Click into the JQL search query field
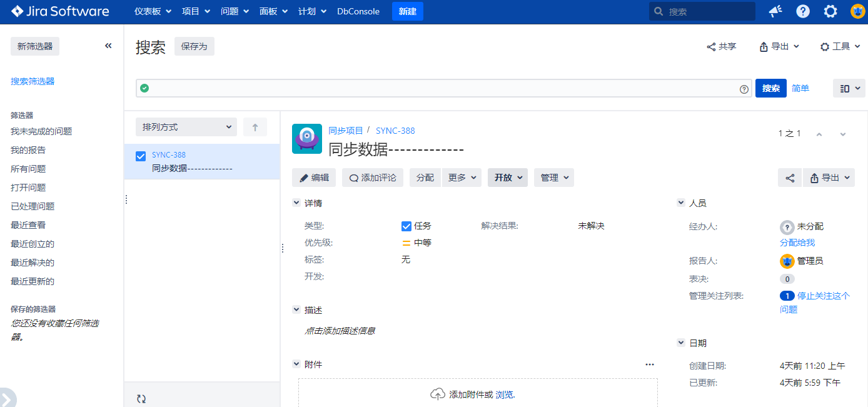Image resolution: width=868 pixels, height=407 pixels. [x=438, y=89]
